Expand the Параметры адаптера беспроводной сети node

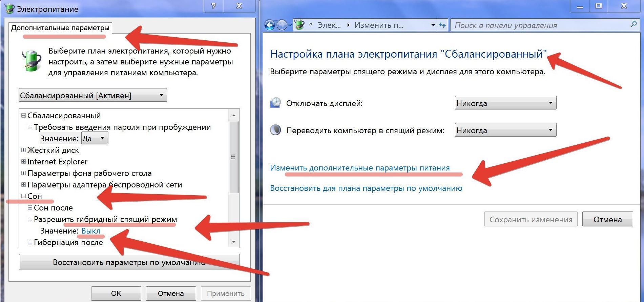[x=23, y=185]
